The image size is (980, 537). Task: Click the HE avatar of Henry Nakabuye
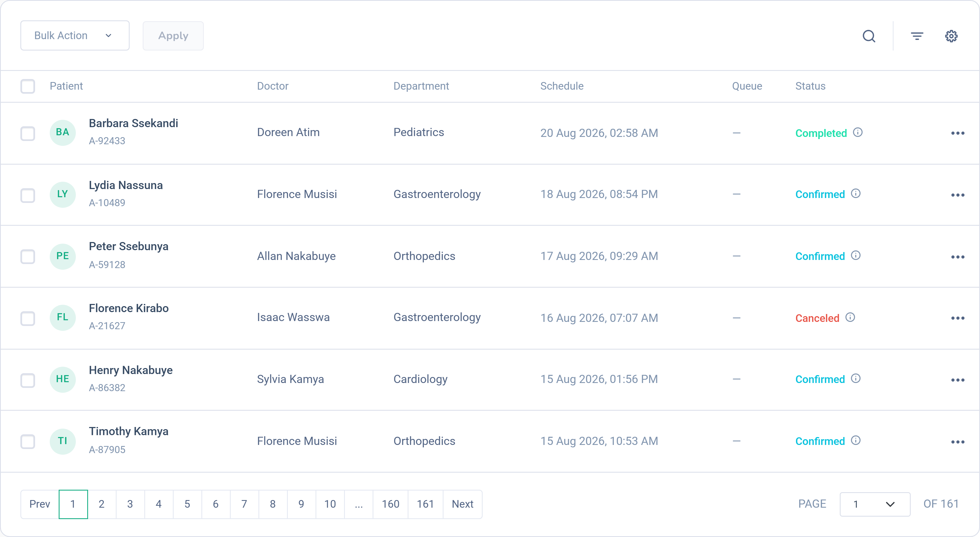(x=63, y=379)
